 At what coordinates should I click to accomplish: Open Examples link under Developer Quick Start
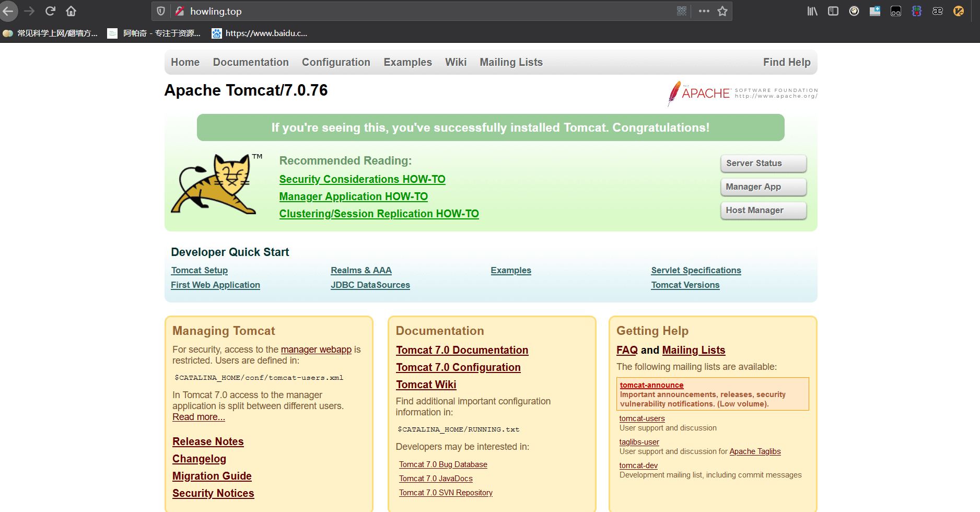tap(511, 270)
